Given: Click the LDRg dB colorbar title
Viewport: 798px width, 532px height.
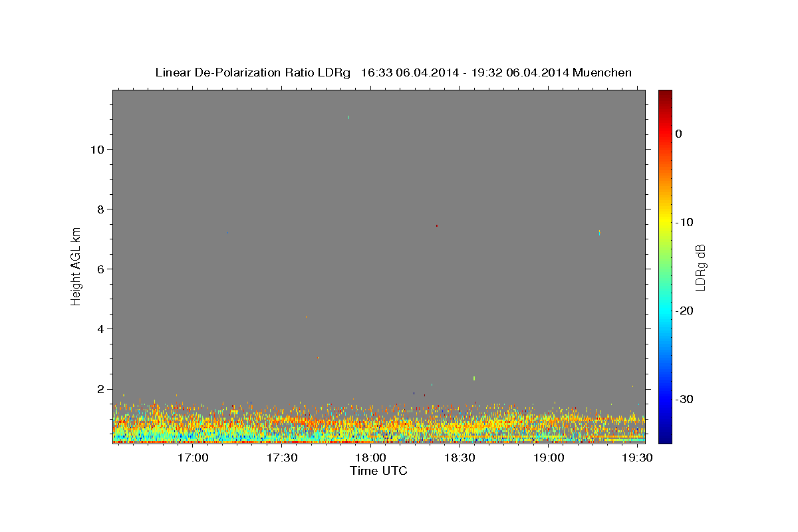Looking at the screenshot, I should click(x=700, y=267).
